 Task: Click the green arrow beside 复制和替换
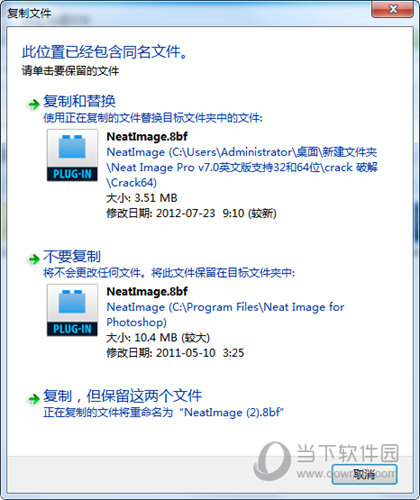[34, 104]
